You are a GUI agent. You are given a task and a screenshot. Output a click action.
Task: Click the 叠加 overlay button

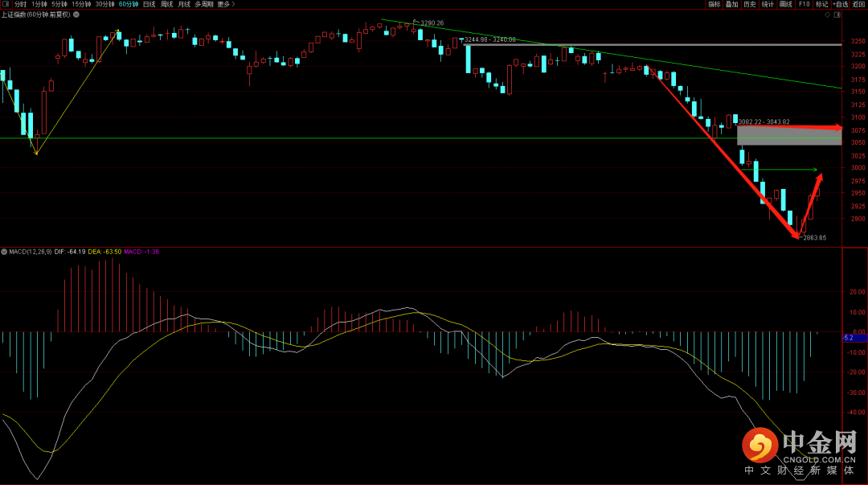(731, 4)
